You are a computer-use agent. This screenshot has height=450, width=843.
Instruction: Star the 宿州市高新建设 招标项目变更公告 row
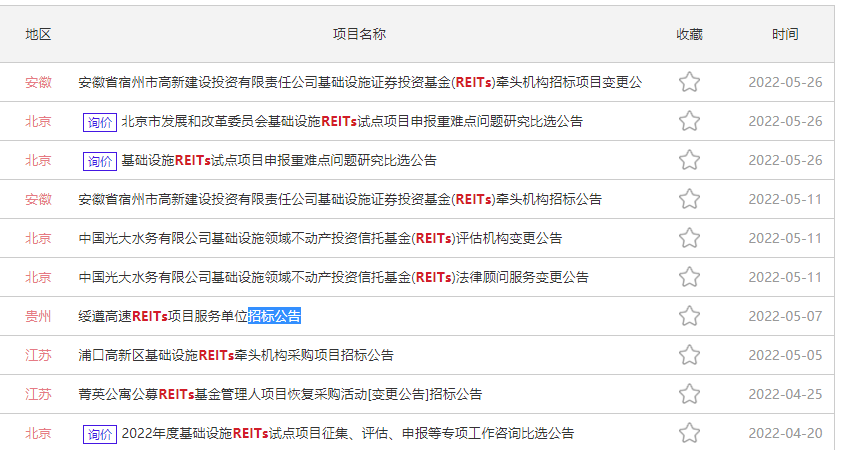[x=689, y=82]
